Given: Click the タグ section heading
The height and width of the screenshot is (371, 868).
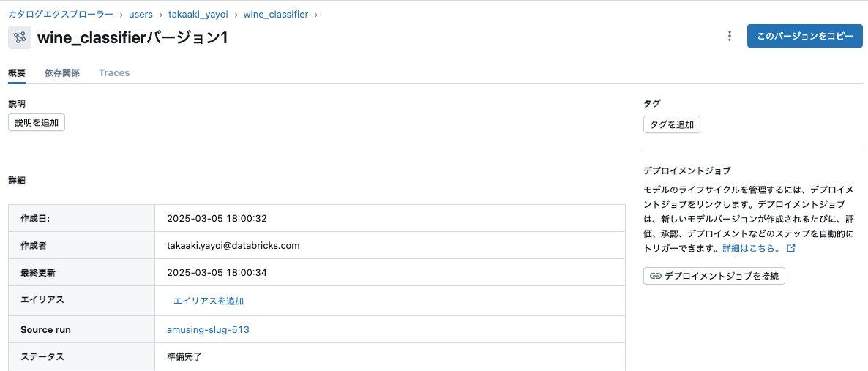Looking at the screenshot, I should (x=652, y=104).
